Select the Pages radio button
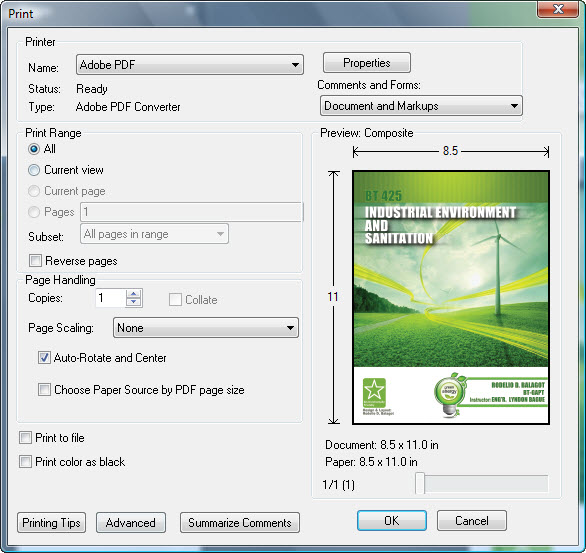Image resolution: width=586 pixels, height=553 pixels. click(x=34, y=212)
